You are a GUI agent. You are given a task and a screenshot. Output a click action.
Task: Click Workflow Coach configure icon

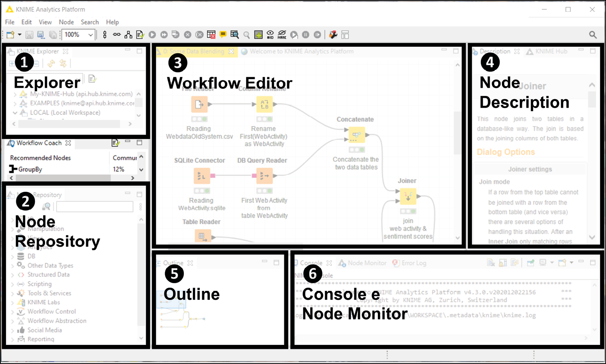(116, 143)
